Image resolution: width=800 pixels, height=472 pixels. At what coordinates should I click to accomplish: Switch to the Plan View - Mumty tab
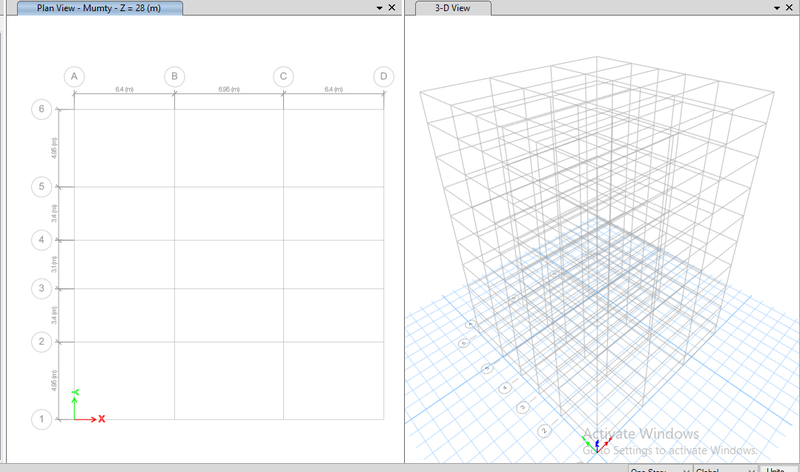[99, 8]
